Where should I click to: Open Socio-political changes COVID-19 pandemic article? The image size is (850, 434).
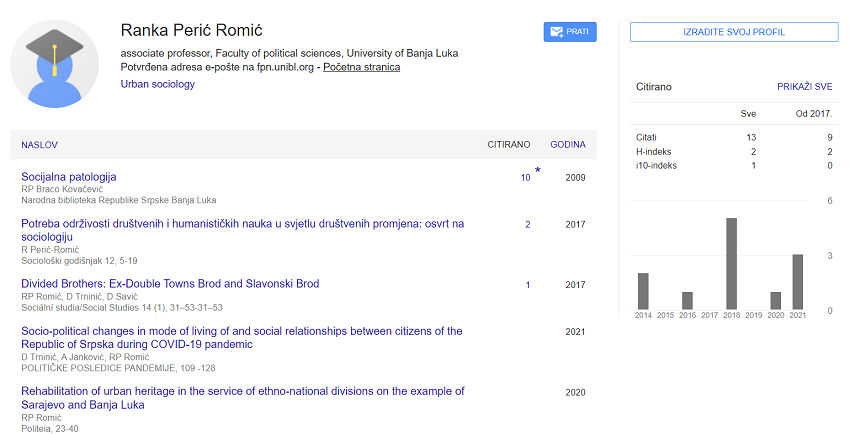[242, 331]
